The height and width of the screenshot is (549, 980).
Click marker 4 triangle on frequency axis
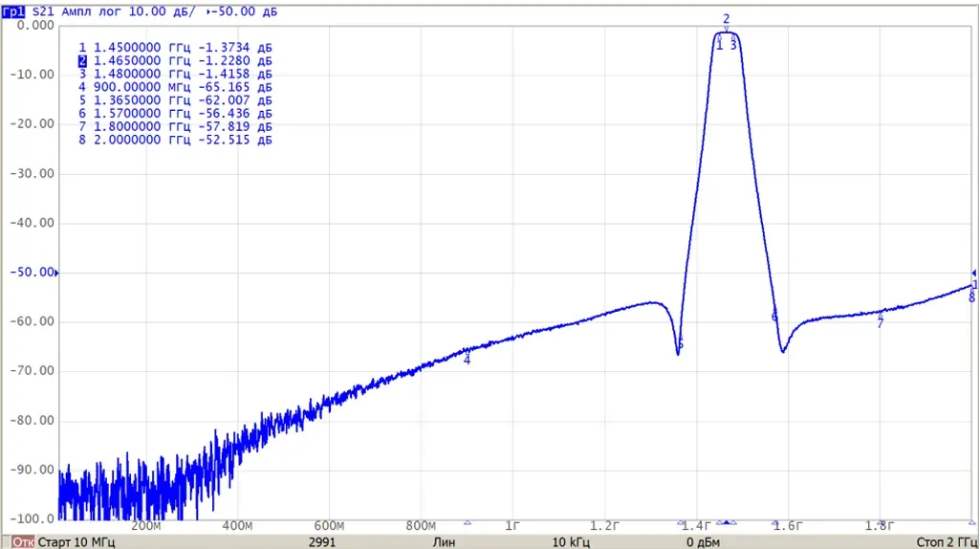tap(468, 522)
